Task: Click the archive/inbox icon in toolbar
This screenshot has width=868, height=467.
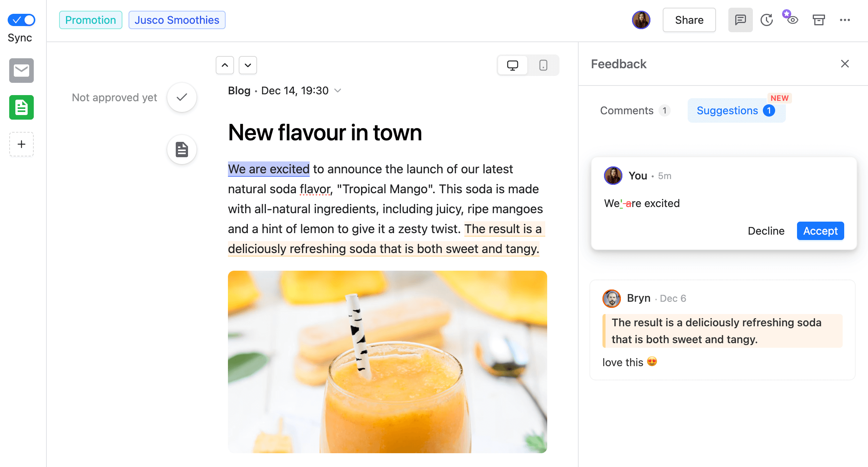Action: [818, 20]
